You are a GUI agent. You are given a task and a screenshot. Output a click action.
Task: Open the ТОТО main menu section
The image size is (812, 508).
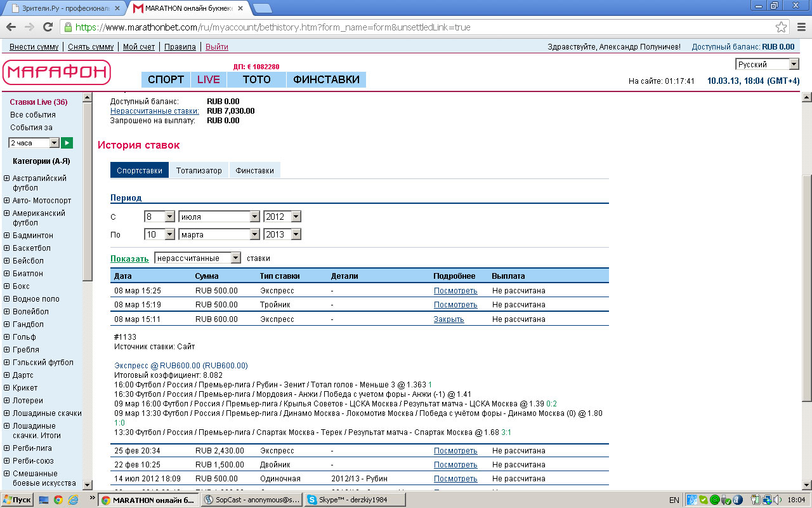tap(256, 79)
